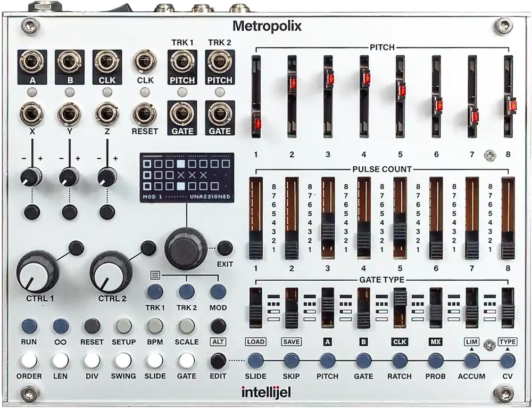This screenshot has width=532, height=408.
Task: Toggle the blue ACCUM stage button
Action: coord(471,361)
